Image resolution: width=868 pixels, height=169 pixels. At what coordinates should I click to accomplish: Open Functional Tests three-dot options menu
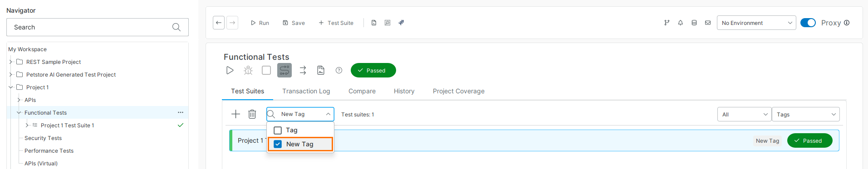(181, 112)
